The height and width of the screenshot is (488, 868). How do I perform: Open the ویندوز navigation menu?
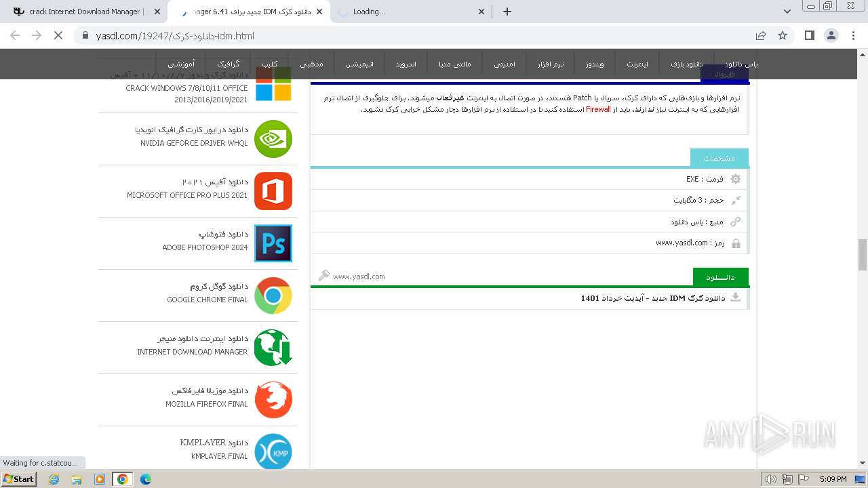coord(593,64)
